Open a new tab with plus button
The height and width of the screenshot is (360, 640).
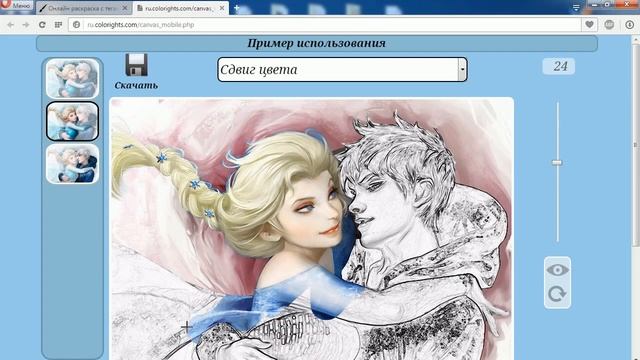[x=236, y=8]
